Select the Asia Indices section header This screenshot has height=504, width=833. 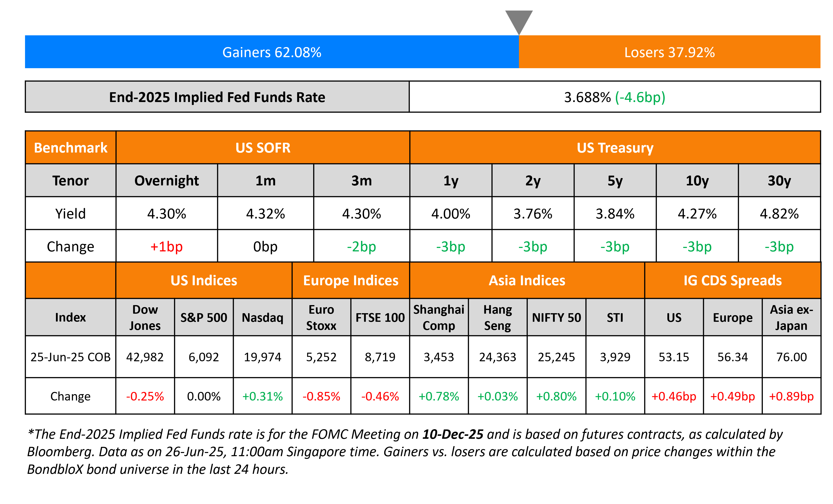click(x=527, y=281)
